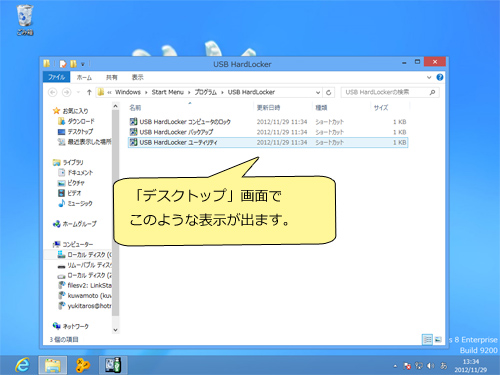Click navigation pane scroll up arrow

(x=115, y=106)
